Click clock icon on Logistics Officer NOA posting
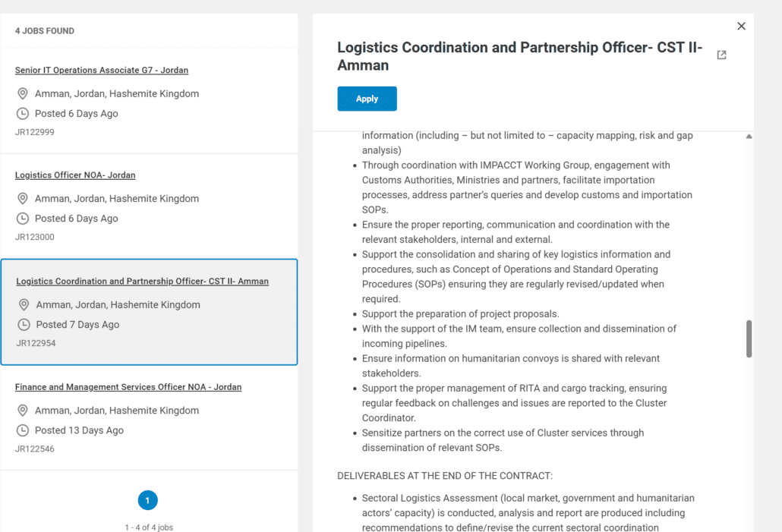Viewport: 782px width, 532px height. [23, 219]
